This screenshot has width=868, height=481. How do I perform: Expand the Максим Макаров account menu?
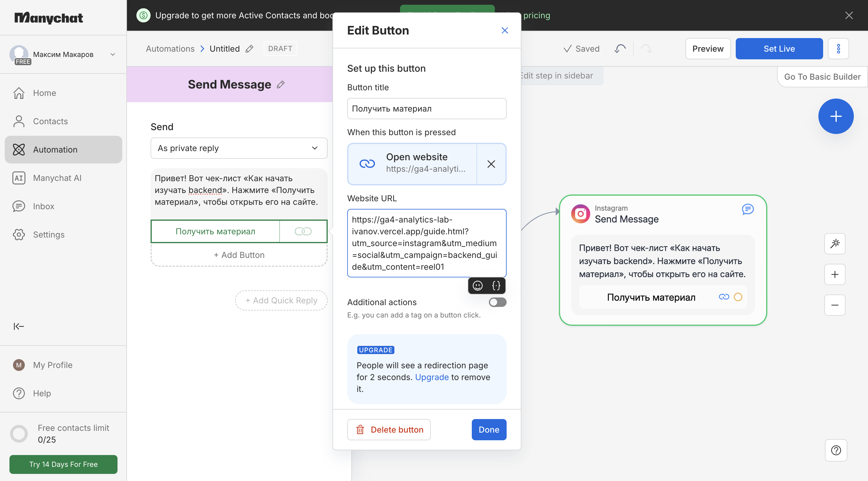coord(63,54)
